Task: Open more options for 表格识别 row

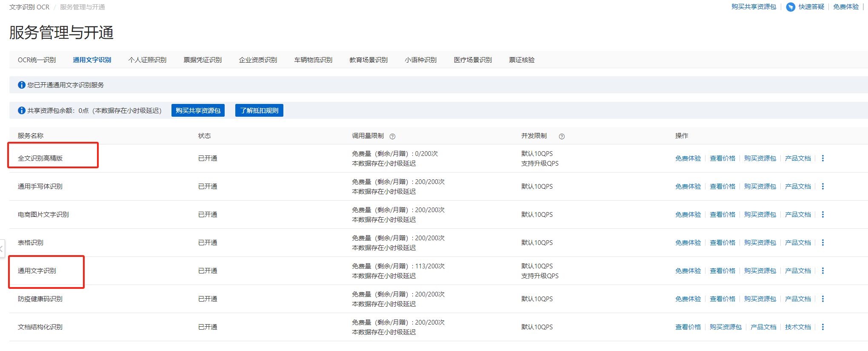Action: pyautogui.click(x=822, y=242)
